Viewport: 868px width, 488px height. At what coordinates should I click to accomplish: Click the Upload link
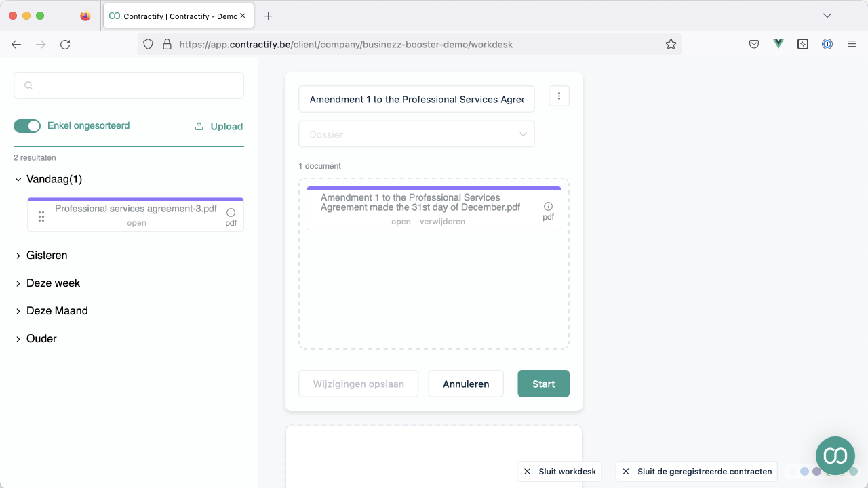218,126
